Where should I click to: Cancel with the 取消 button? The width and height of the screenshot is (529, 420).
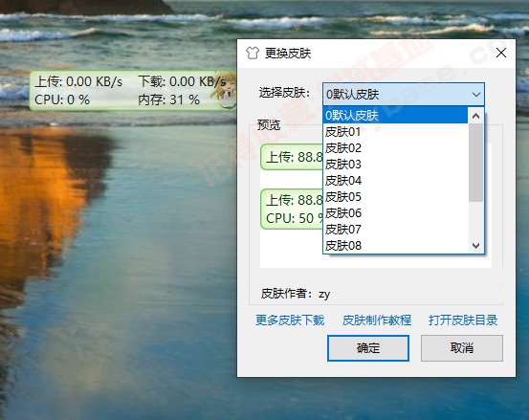pyautogui.click(x=461, y=348)
